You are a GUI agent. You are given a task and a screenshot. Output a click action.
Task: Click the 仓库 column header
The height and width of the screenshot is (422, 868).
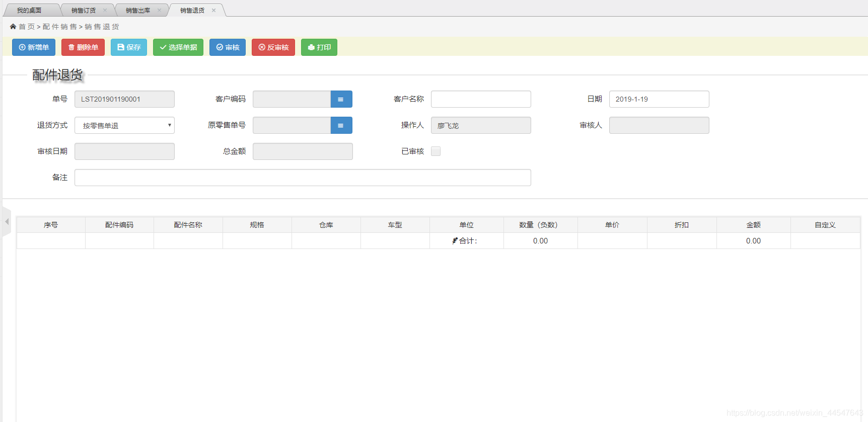pyautogui.click(x=326, y=225)
